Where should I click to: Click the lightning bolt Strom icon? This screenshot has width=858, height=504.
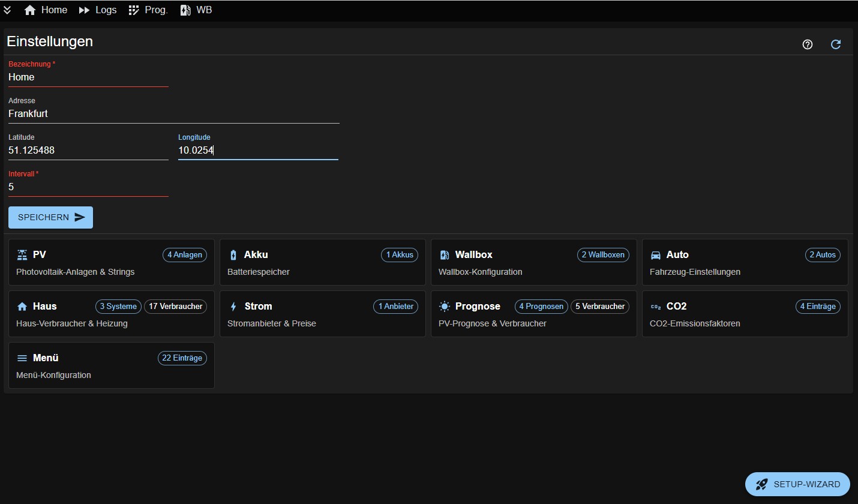tap(233, 307)
